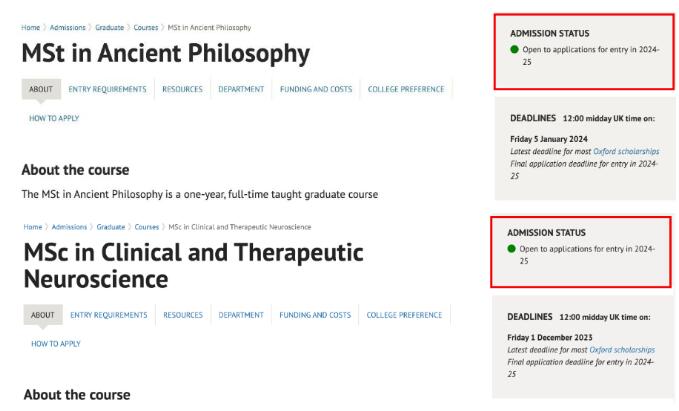
Task: Go to Home breadcrumb above Ancient Philosophy title
Action: point(30,27)
